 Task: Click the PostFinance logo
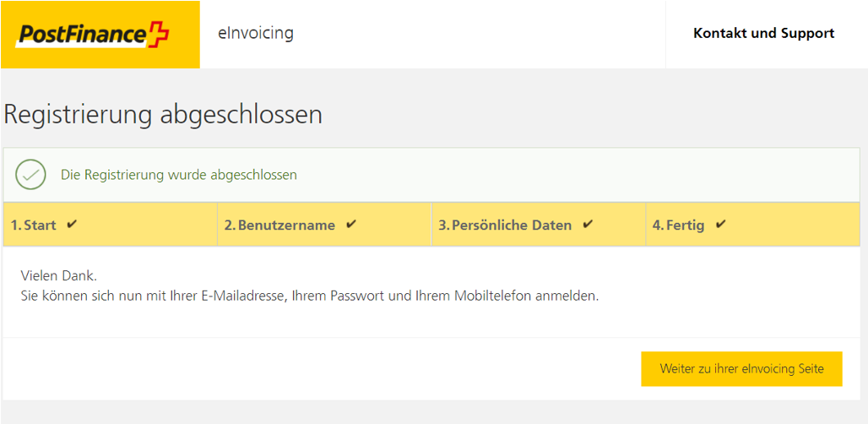93,35
